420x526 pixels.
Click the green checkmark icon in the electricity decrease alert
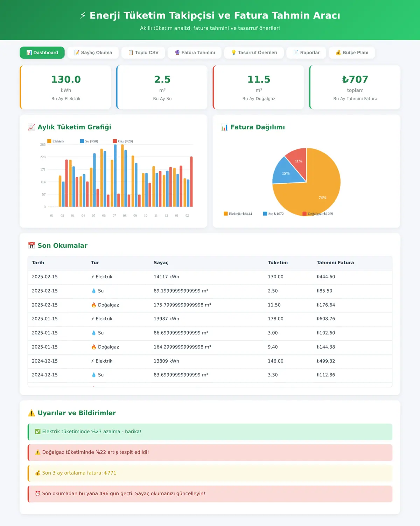tap(38, 432)
